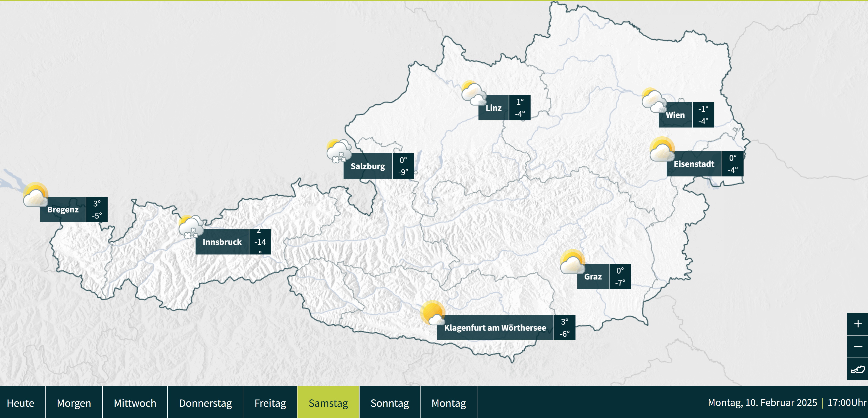
Task: Click the Salzburg temperature box
Action: point(403,166)
